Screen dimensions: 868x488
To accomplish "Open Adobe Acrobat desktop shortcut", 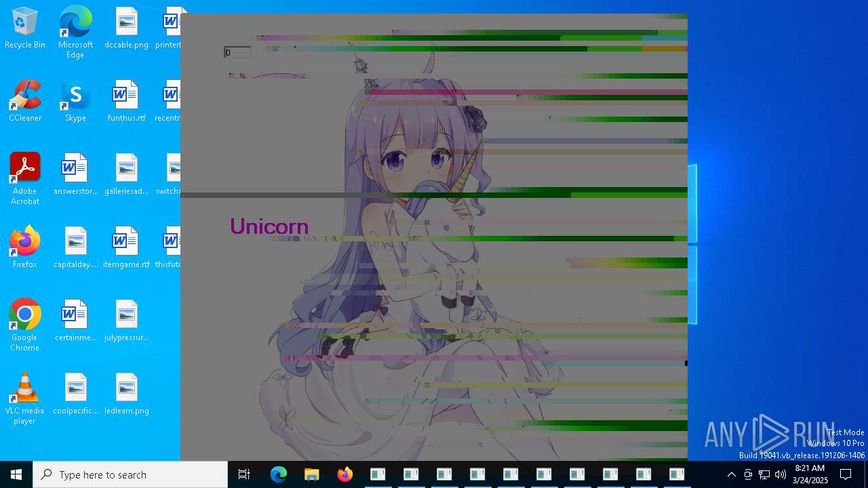I will (x=25, y=179).
